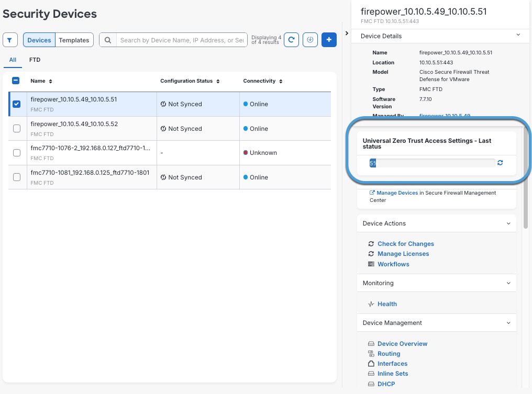Refresh Universal Zero Trust Access status
The width and height of the screenshot is (532, 394).
tap(500, 163)
